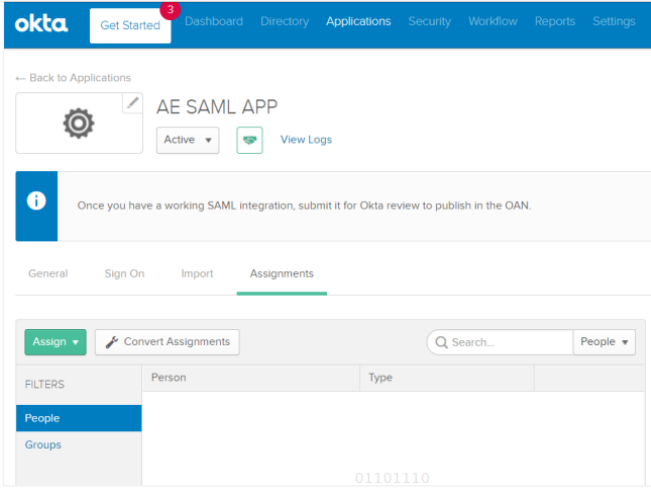The width and height of the screenshot is (651, 491).
Task: Open the Settings menu
Action: (x=614, y=21)
